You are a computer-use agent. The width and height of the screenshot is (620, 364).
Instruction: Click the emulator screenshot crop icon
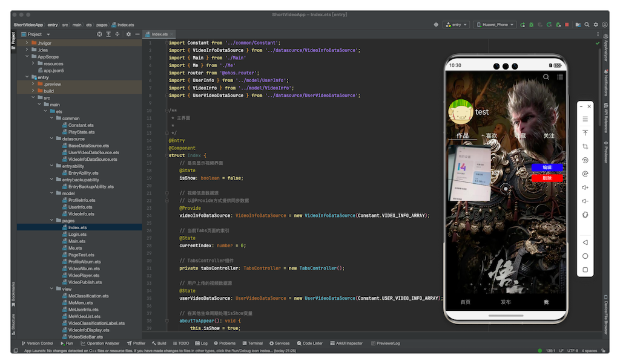(585, 146)
